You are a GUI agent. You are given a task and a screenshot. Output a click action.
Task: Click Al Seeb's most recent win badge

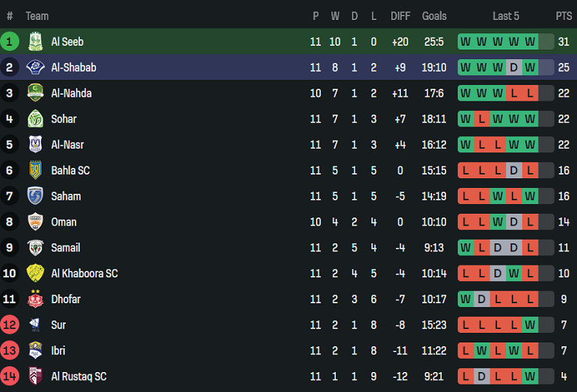click(530, 41)
